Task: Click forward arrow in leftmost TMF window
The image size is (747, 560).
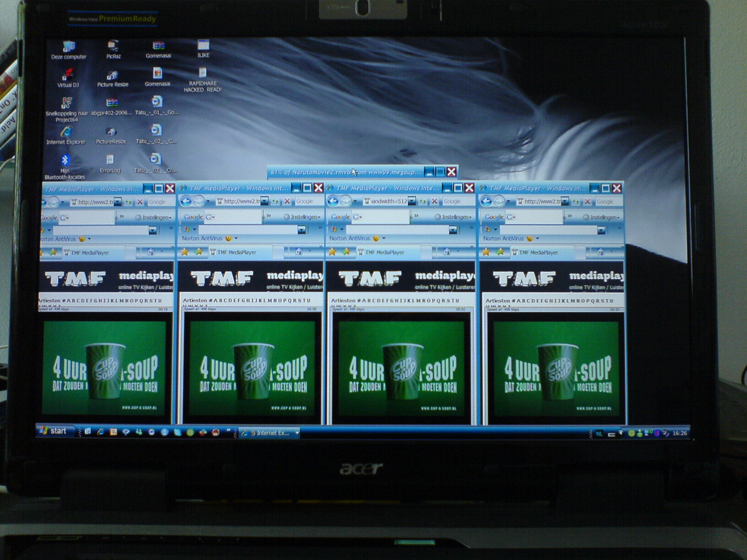Action: [54, 202]
